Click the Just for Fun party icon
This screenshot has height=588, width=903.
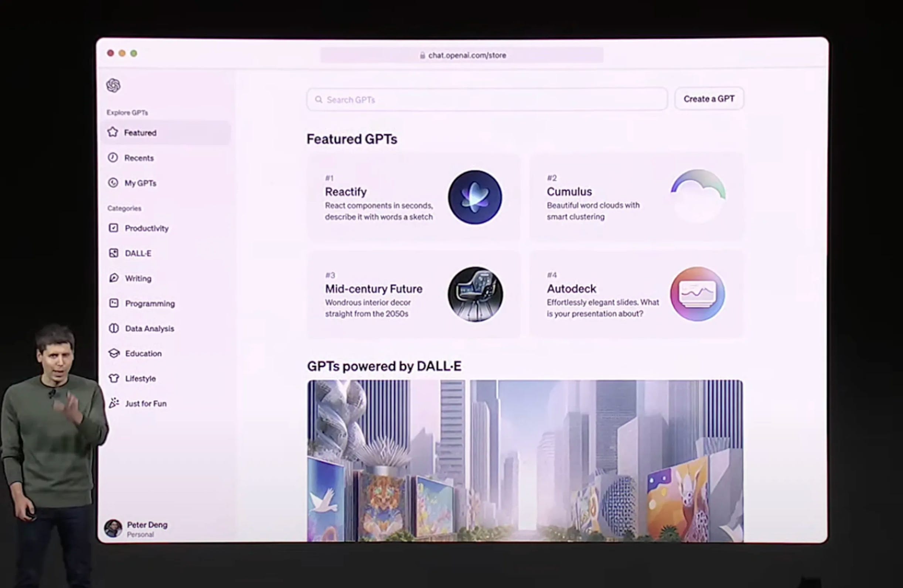click(114, 403)
